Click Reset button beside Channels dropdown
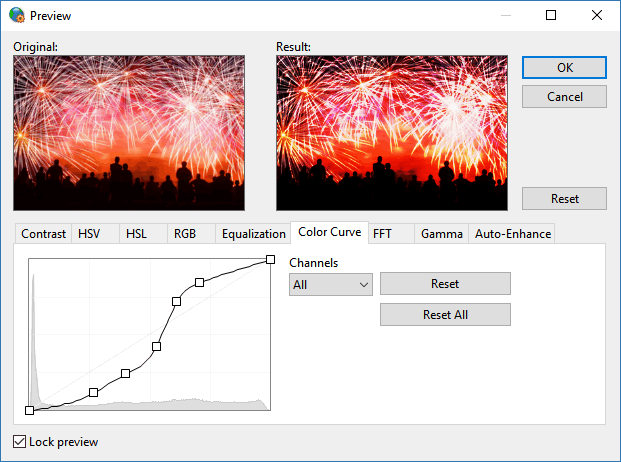This screenshot has height=462, width=621. (445, 284)
